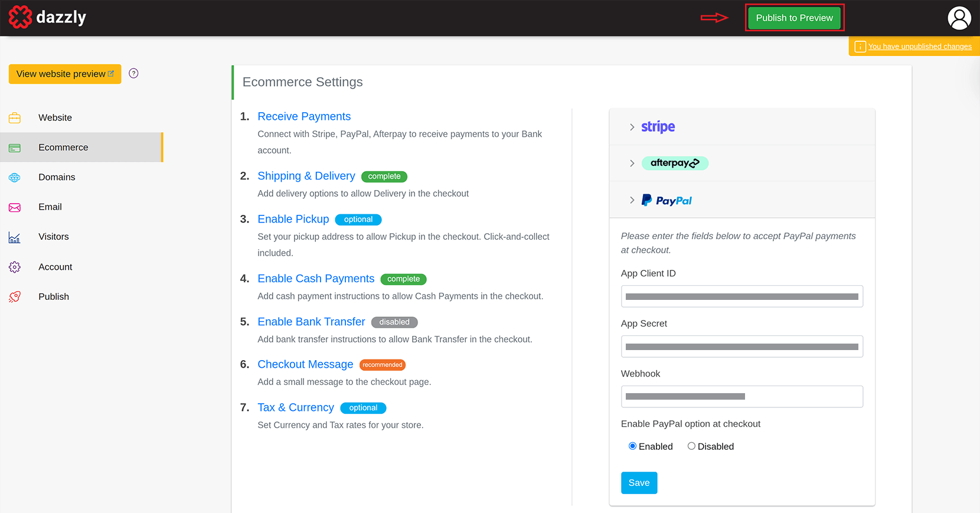Click the help question mark icon

133,74
